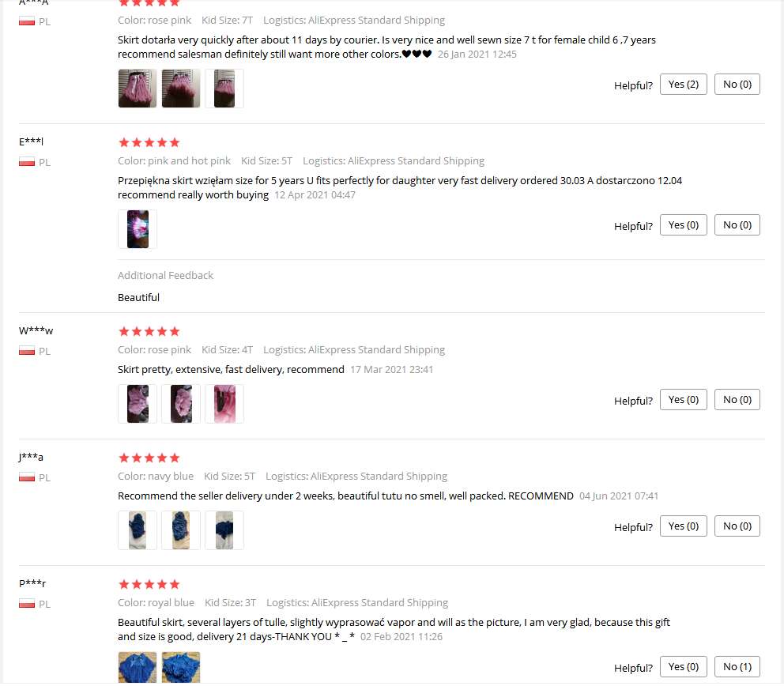Open first royal blue skirt photo by P***r

point(138,668)
